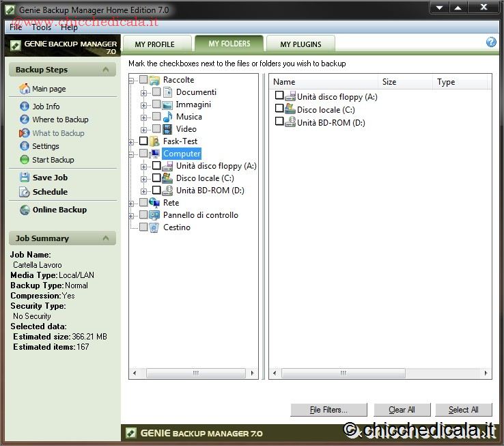The image size is (504, 446).
Task: Open Main page home icon
Action: click(25, 89)
